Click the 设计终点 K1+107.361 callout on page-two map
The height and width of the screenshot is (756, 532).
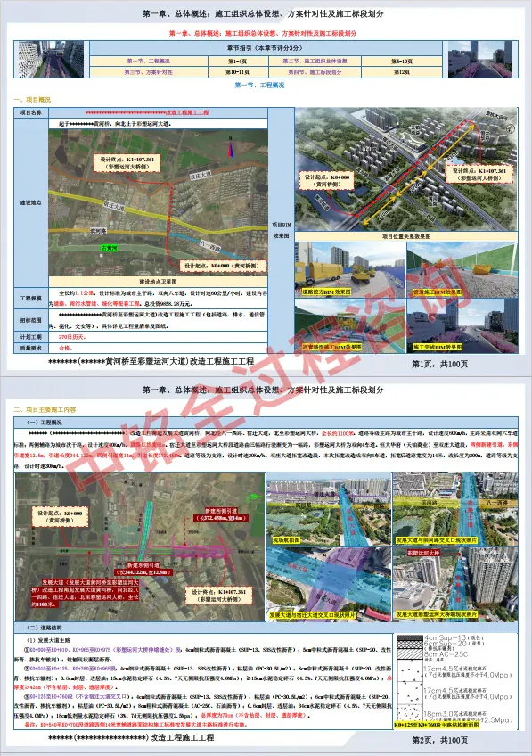(219, 596)
